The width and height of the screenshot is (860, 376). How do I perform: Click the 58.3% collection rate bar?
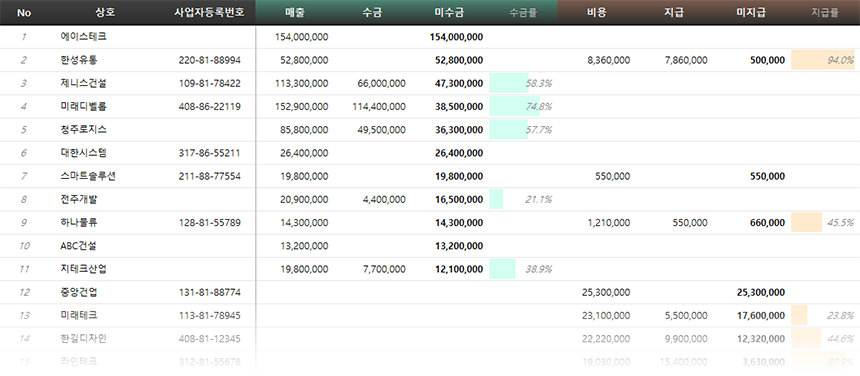[509, 83]
